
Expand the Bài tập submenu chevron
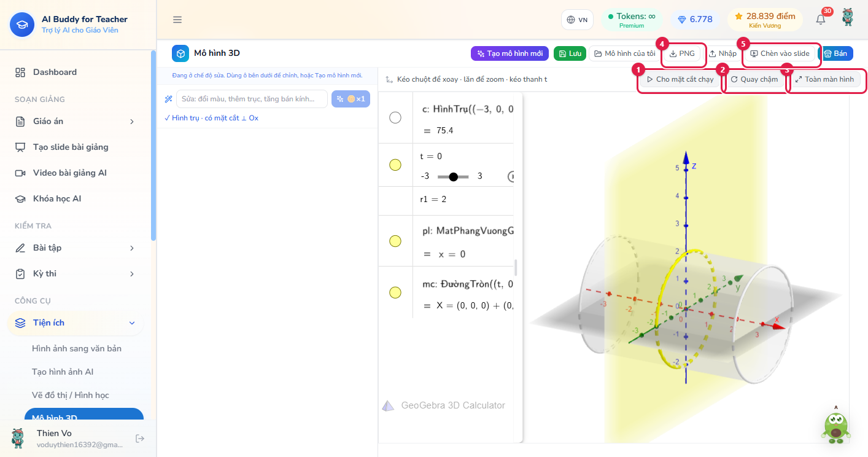(132, 248)
